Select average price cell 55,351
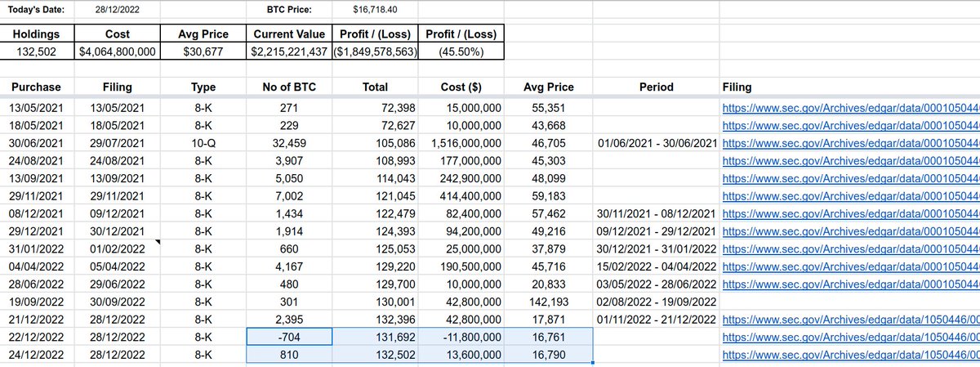980x367 pixels. click(x=549, y=106)
